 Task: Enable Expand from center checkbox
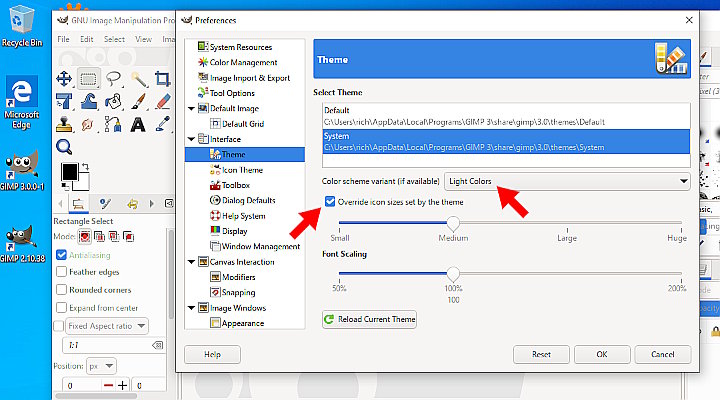click(x=61, y=308)
